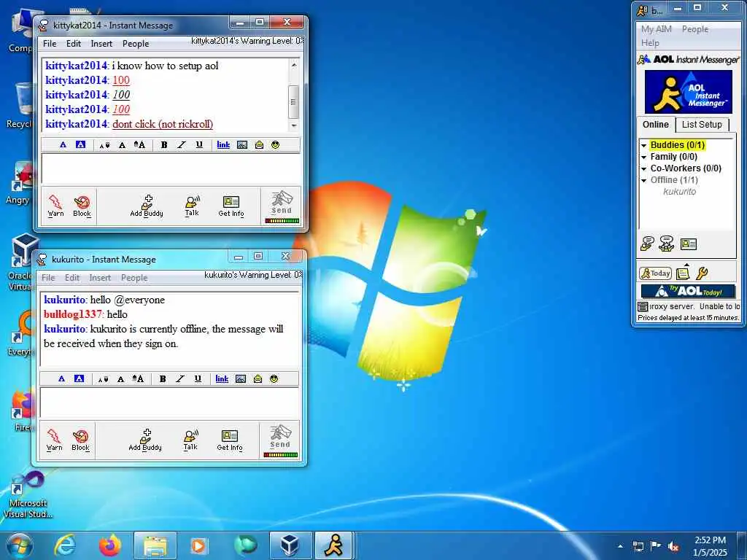Click email envelope icon in kittykat2014 toolbar
The height and width of the screenshot is (560, 747).
[x=259, y=145]
